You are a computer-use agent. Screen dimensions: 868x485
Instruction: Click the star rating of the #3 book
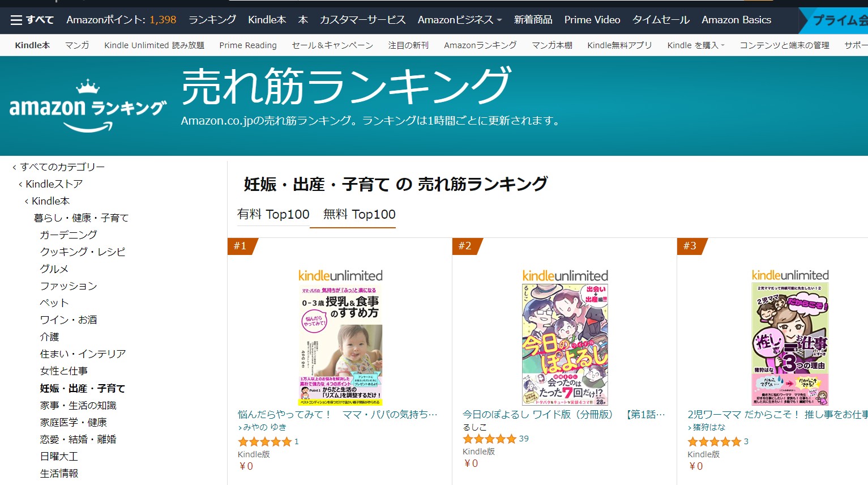(x=714, y=441)
